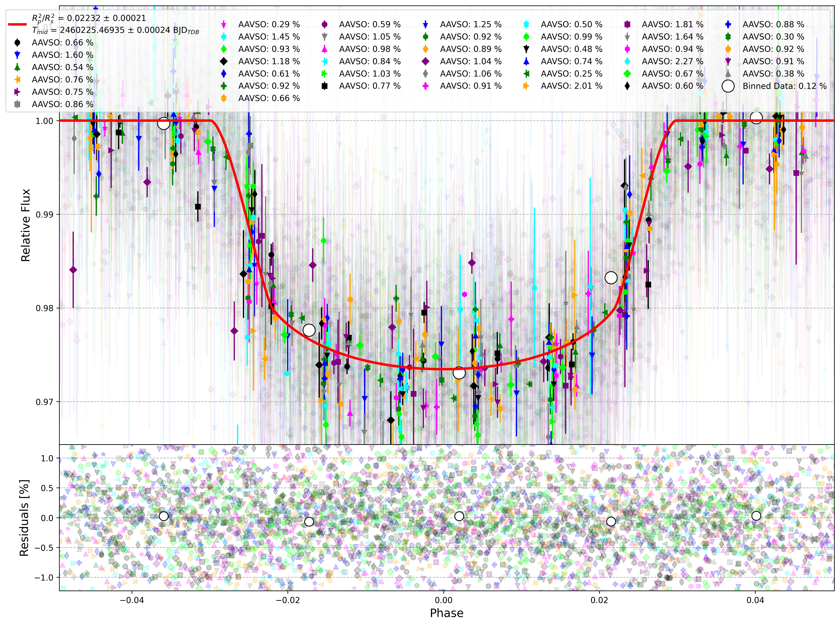Select legend entry AAVSO: 1.03 %
This screenshot has width=840, height=625.
pyautogui.click(x=370, y=74)
